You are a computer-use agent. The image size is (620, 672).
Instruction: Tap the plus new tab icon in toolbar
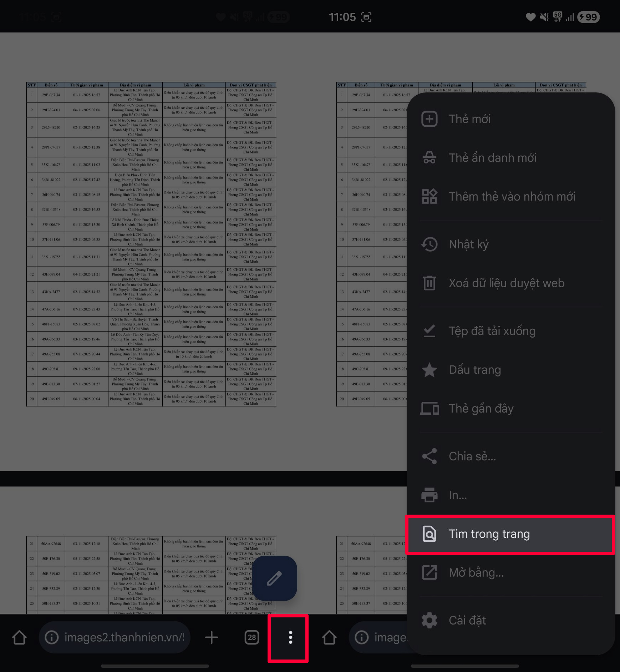pyautogui.click(x=212, y=637)
